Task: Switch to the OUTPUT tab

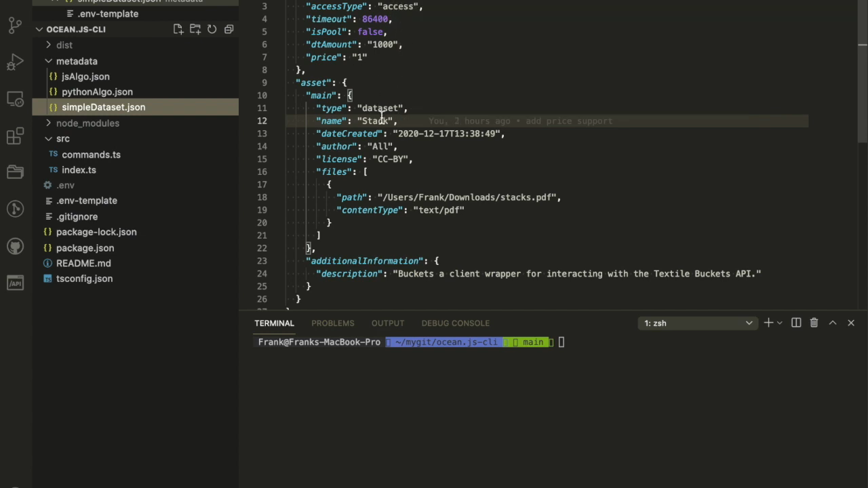Action: (388, 323)
